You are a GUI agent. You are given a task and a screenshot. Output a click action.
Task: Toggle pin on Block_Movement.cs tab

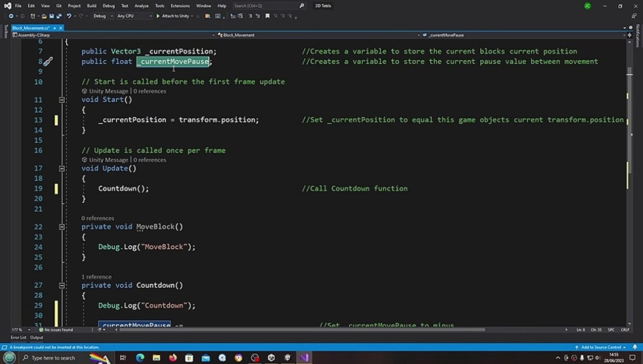tap(55, 28)
